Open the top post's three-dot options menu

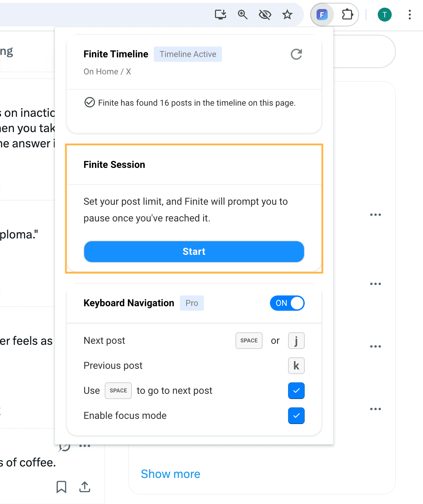[x=376, y=214]
